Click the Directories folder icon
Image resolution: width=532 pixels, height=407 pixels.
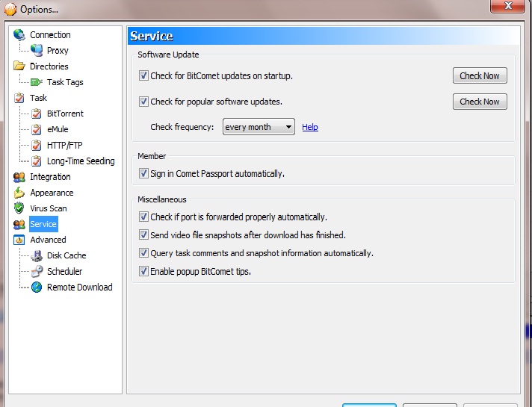tap(19, 66)
